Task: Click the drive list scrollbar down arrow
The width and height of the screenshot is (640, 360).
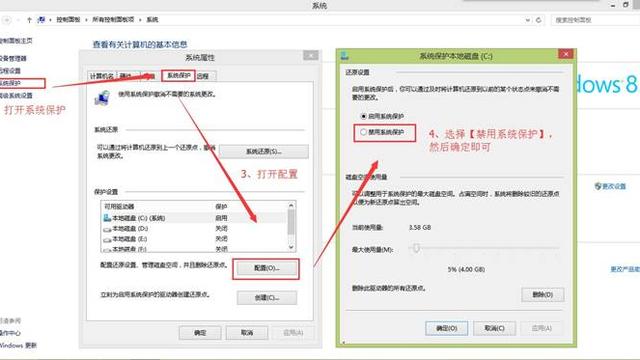Action: [291, 247]
